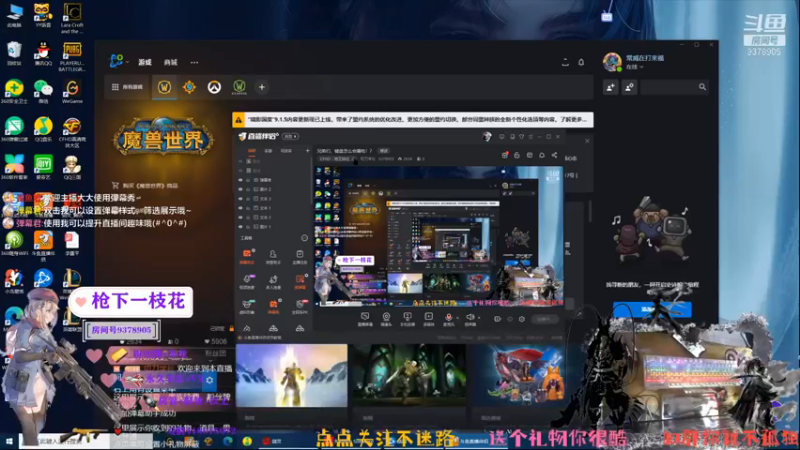Image resolution: width=800 pixels, height=450 pixels.
Task: Toggle visibility eye of second visible layer
Action: pyautogui.click(x=241, y=189)
